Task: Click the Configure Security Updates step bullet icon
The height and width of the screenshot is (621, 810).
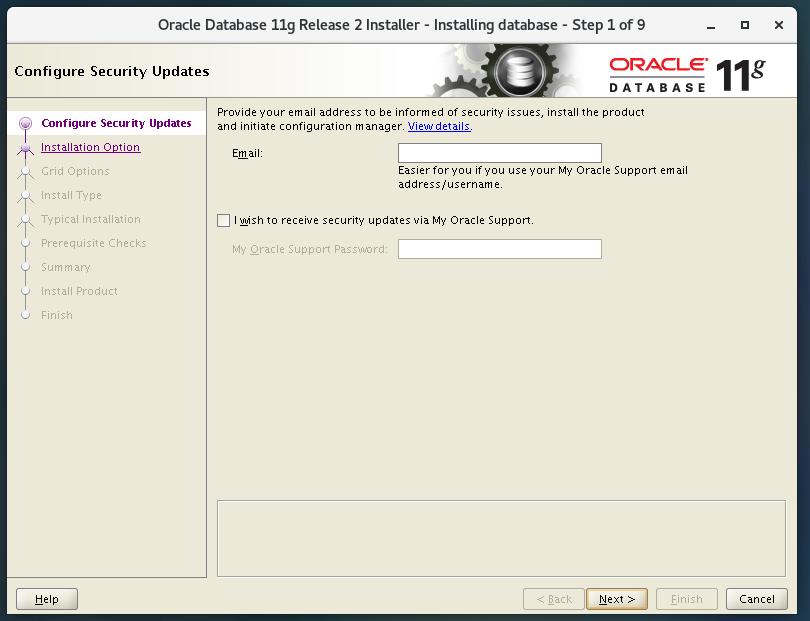Action: coord(25,123)
